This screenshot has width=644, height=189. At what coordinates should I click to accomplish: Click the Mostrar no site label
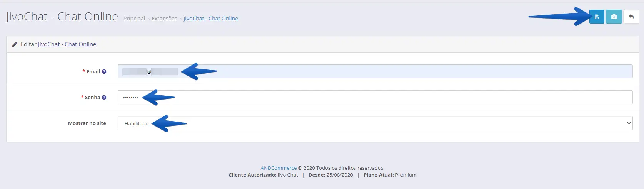coord(87,123)
